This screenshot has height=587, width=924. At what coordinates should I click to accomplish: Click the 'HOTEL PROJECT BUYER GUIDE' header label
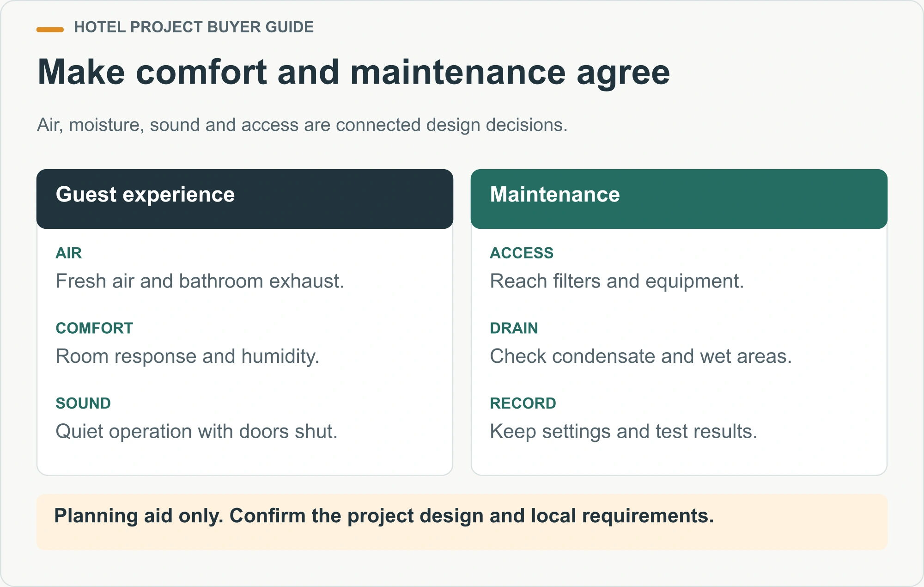click(x=194, y=27)
